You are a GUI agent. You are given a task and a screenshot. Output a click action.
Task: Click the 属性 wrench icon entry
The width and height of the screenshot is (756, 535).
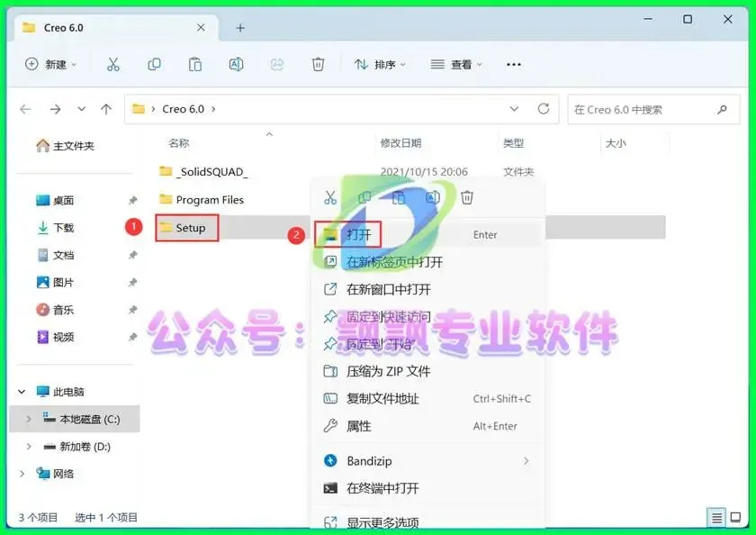tap(330, 426)
